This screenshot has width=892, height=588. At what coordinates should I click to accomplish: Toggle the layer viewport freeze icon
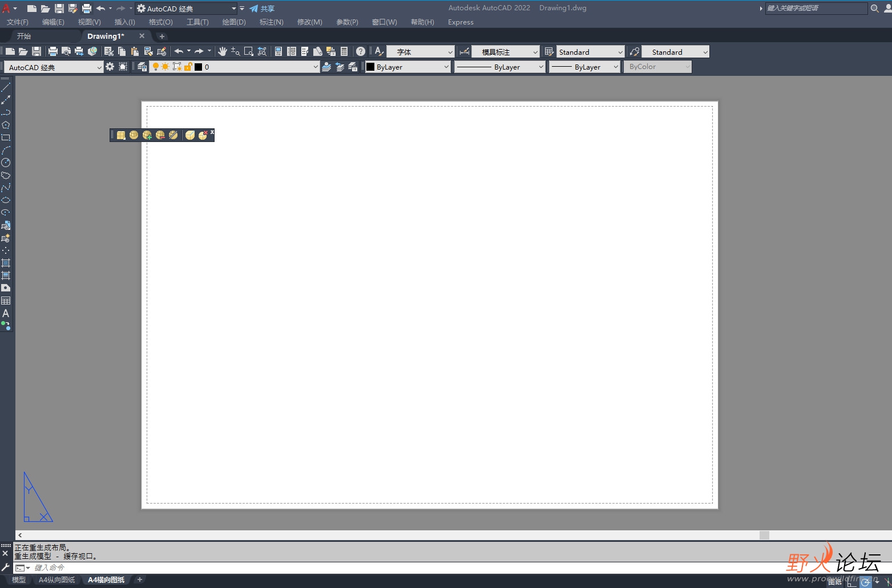coord(177,67)
